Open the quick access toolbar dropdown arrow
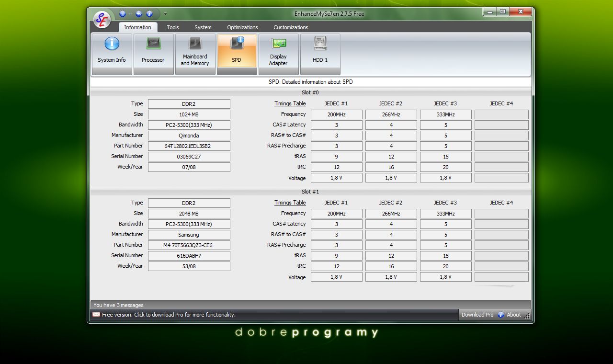 tap(165, 14)
